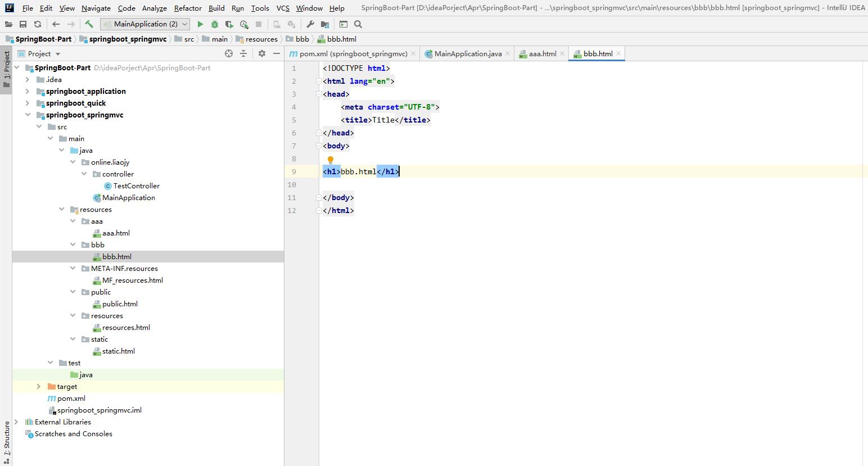Click Run with Coverage icon
868x466 pixels.
(x=229, y=24)
